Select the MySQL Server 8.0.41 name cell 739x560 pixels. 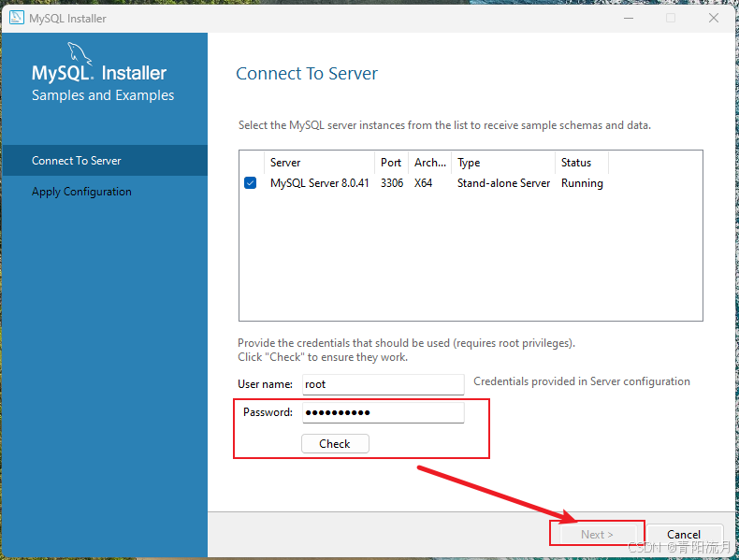click(320, 182)
